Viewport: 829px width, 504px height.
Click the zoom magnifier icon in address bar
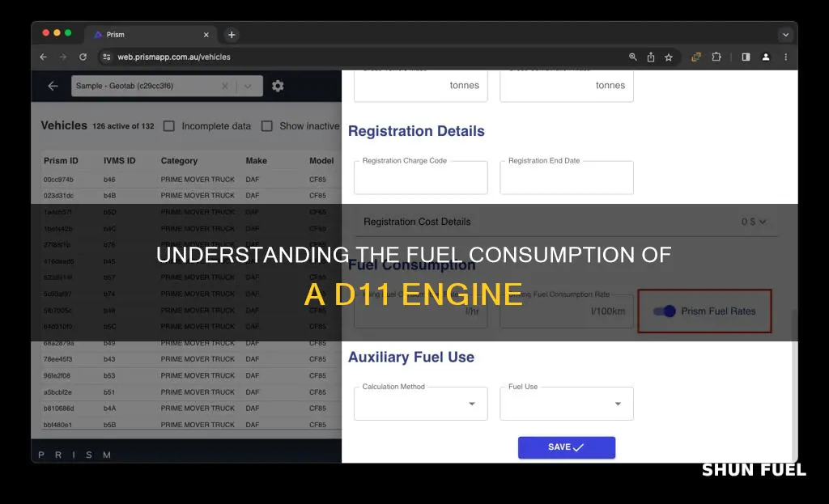tap(633, 57)
